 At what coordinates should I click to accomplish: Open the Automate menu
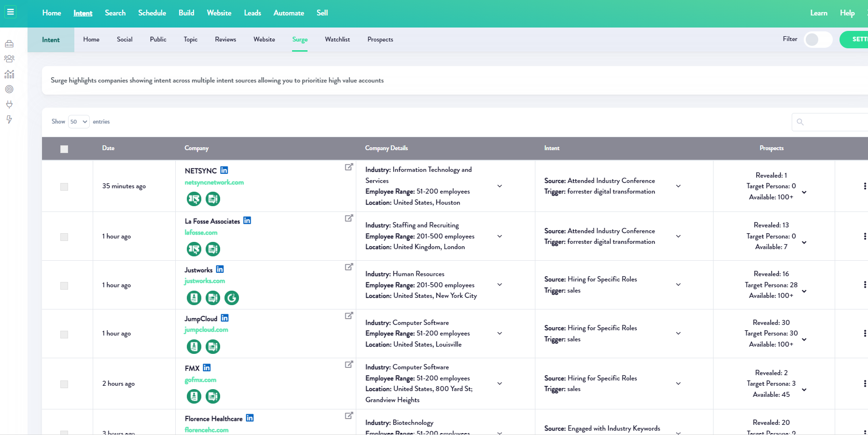coord(289,13)
